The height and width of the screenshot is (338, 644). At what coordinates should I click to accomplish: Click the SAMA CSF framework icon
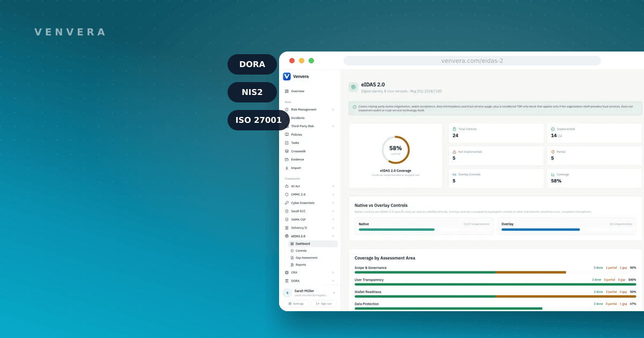click(287, 219)
